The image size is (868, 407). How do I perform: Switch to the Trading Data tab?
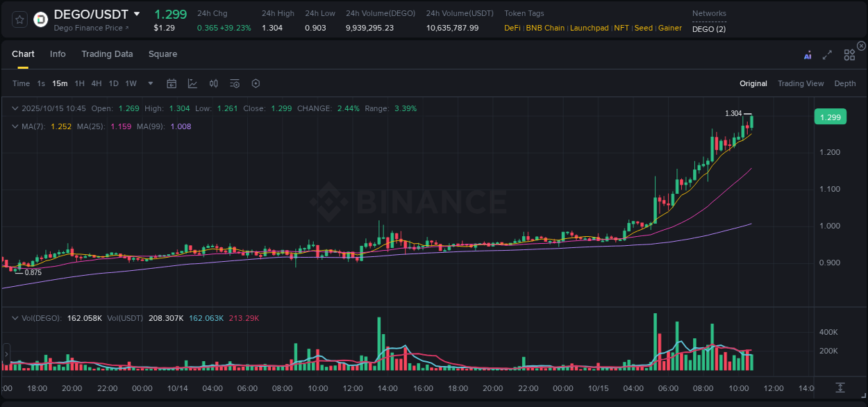[107, 54]
